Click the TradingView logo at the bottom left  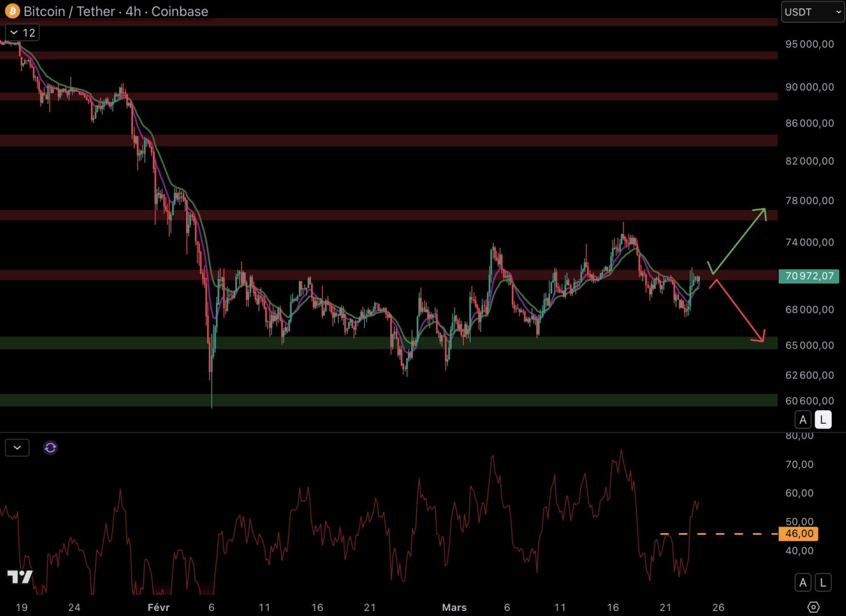20,577
